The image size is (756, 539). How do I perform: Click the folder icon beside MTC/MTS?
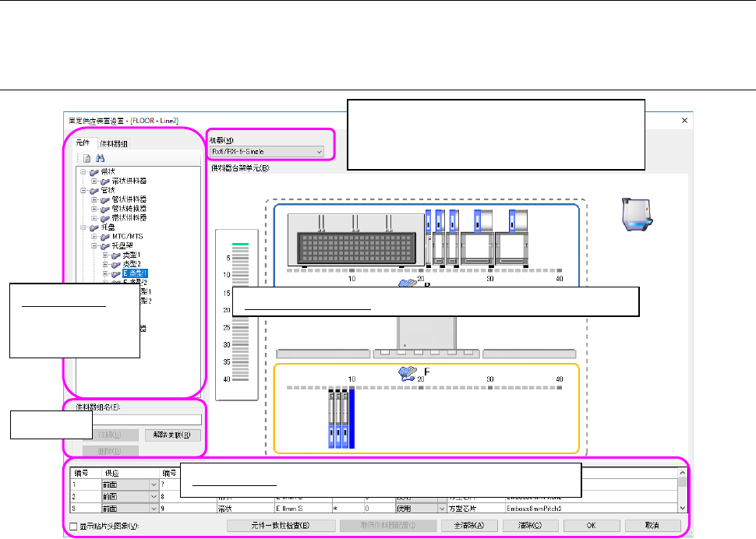pos(106,236)
